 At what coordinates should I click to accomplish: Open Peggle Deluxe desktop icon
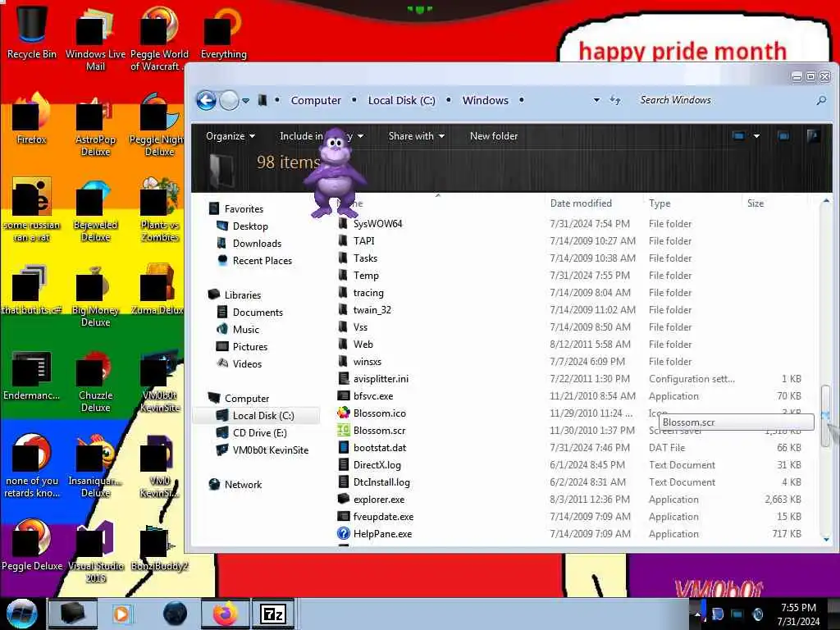[32, 546]
